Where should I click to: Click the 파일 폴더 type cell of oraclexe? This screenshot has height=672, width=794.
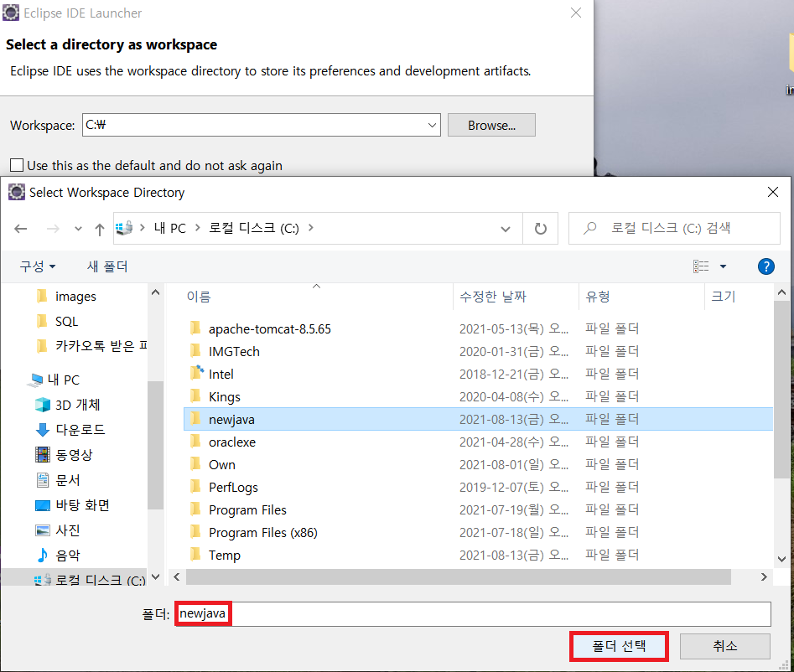[x=612, y=442]
